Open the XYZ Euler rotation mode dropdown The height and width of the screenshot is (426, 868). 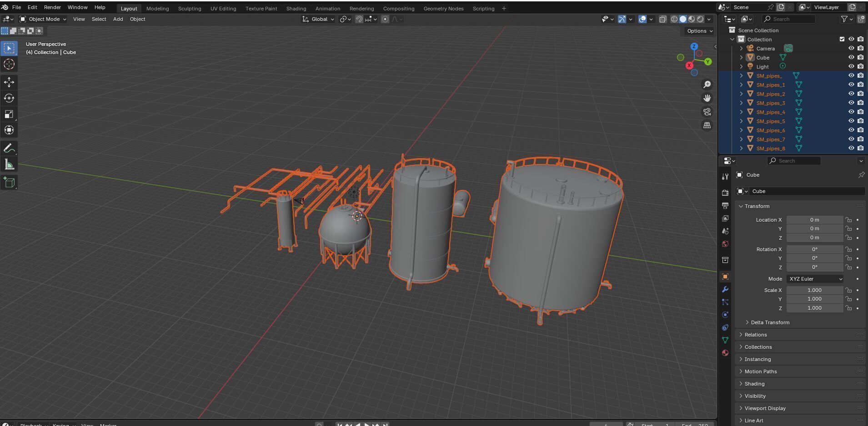coord(815,279)
